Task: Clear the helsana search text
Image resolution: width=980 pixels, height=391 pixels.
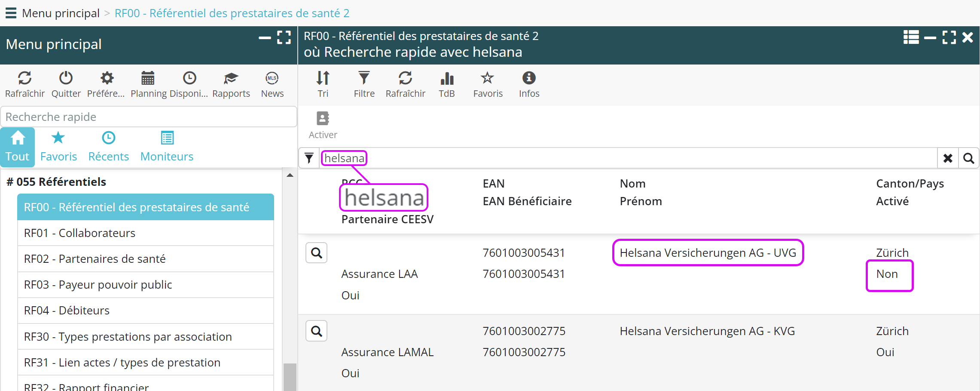Action: 948,158
